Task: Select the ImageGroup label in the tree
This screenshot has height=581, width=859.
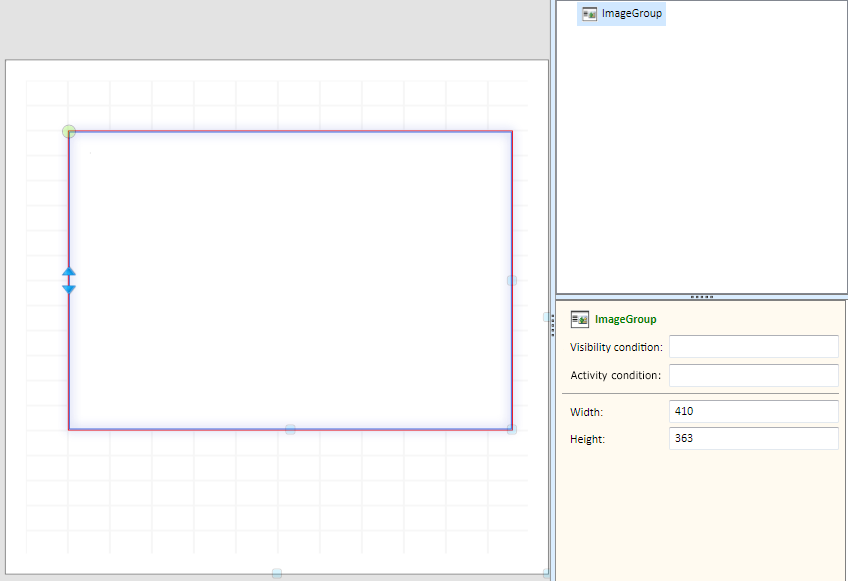Action: tap(631, 14)
